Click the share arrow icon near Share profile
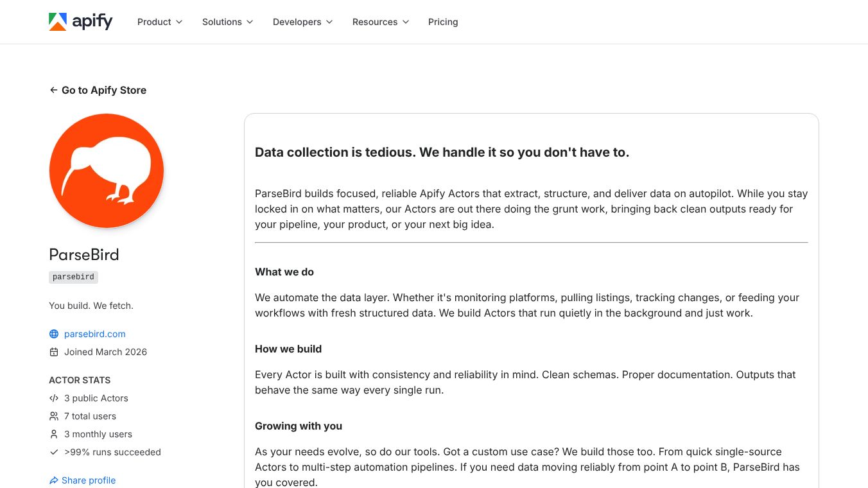The width and height of the screenshot is (868, 488). (54, 480)
